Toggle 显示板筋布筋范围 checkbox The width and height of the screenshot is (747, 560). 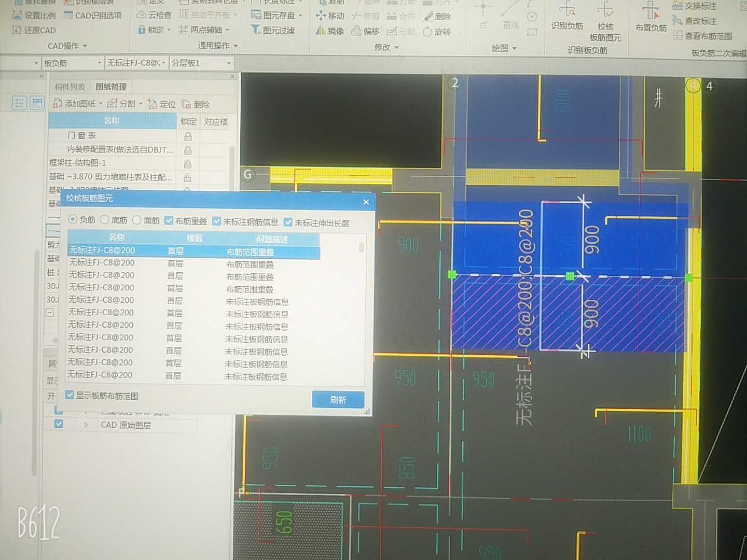(x=70, y=395)
